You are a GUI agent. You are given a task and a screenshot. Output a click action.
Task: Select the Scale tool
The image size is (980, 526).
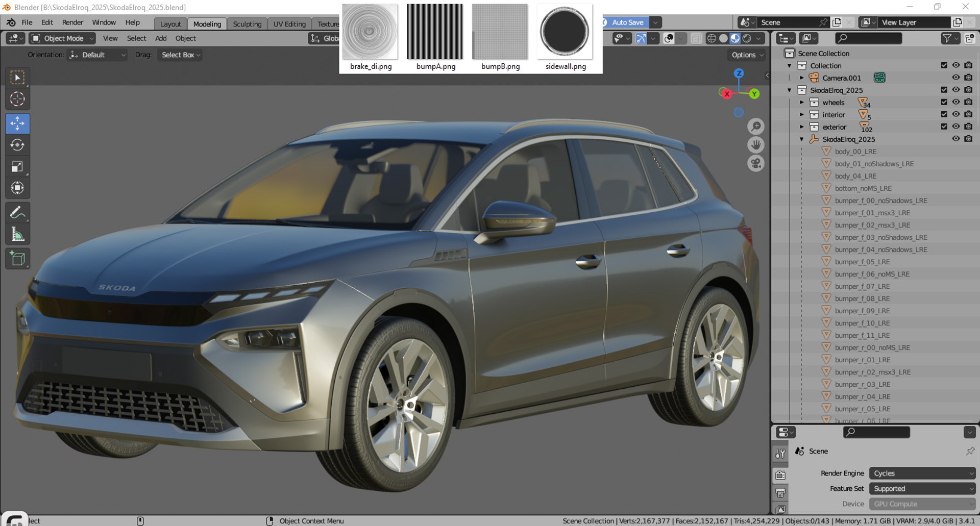point(17,166)
